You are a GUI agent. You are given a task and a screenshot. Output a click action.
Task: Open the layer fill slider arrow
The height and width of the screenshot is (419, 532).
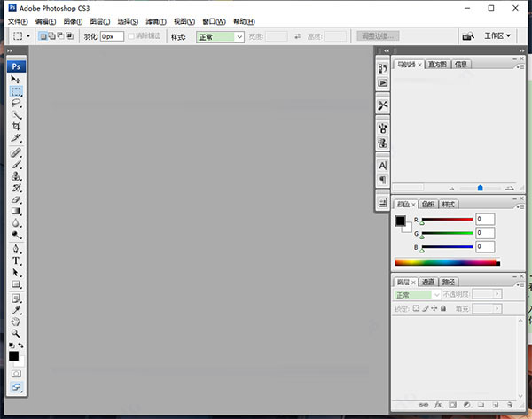click(497, 308)
